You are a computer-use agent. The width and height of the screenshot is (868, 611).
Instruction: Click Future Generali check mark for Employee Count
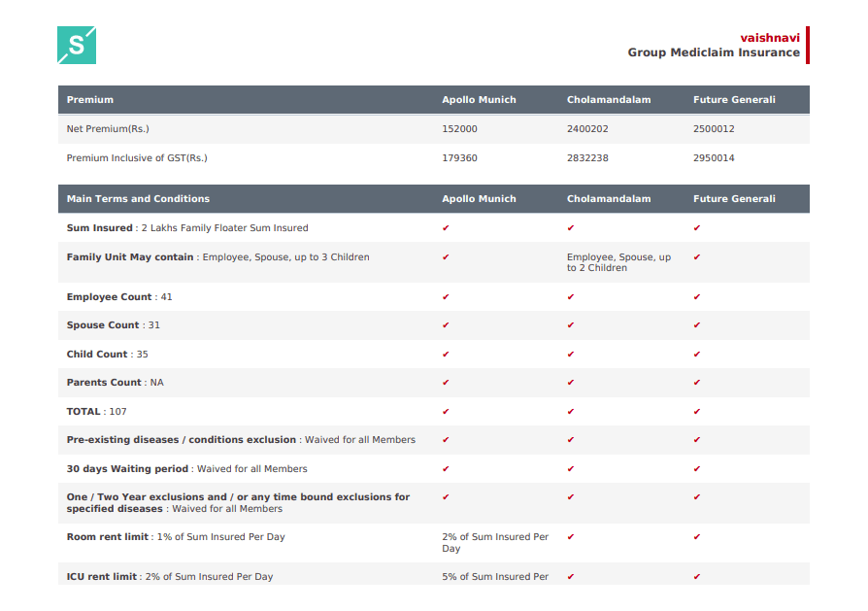coord(697,297)
